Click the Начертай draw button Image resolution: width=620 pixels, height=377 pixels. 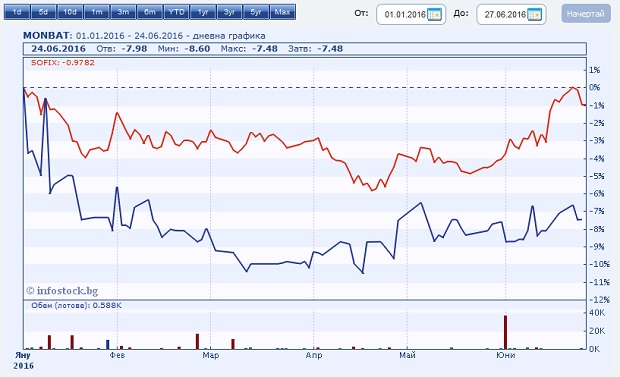(x=586, y=14)
